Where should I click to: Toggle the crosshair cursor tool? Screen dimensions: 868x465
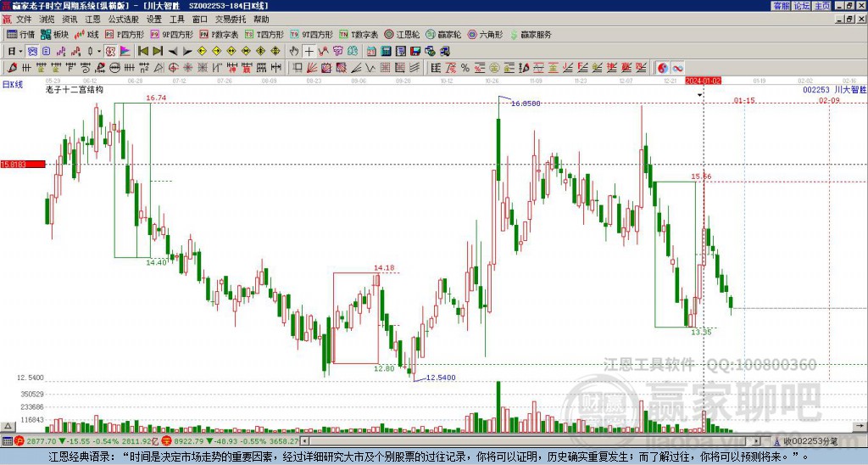pos(309,52)
